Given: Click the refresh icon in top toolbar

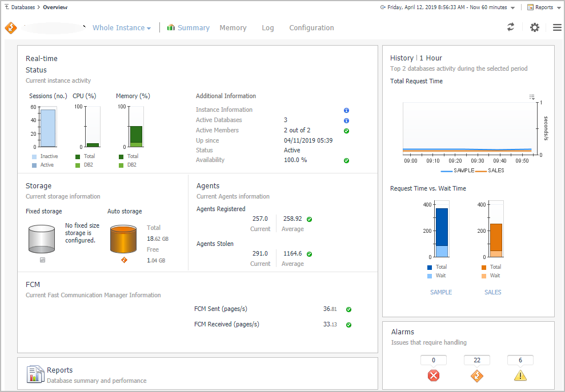Looking at the screenshot, I should pyautogui.click(x=511, y=27).
